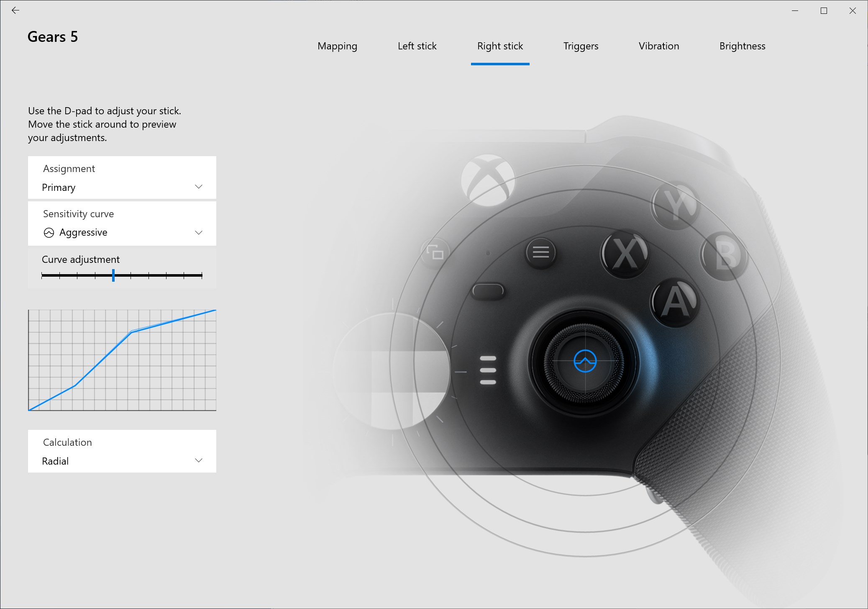Click the Primary assignment option

coord(122,186)
